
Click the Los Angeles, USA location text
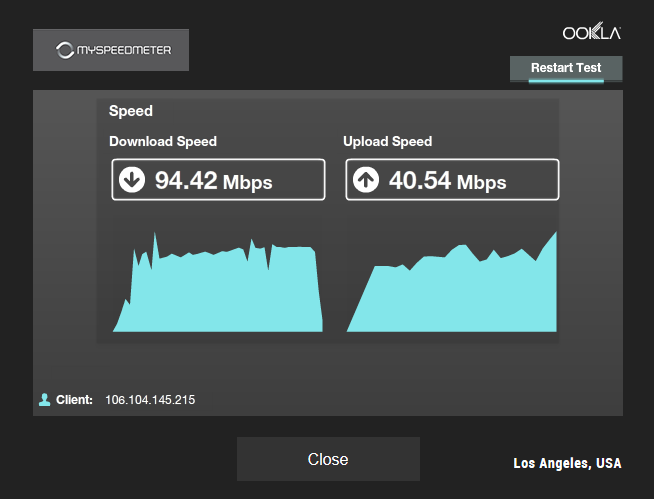pyautogui.click(x=567, y=463)
